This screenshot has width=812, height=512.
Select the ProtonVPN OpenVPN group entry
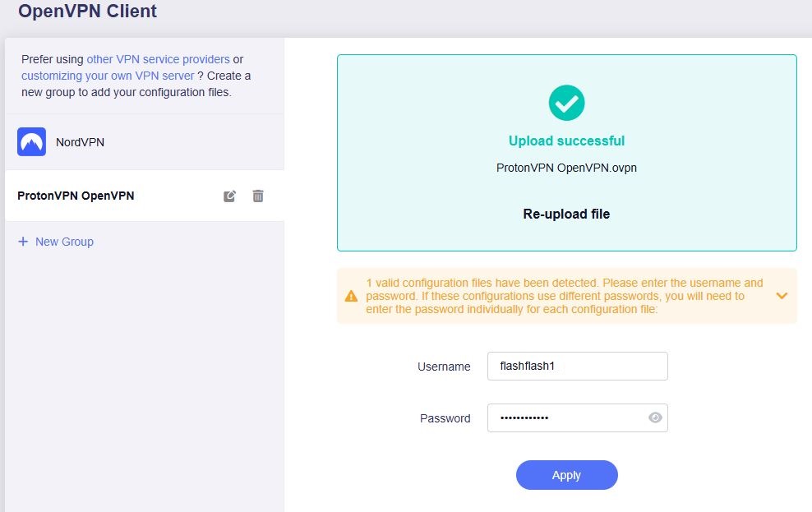(x=76, y=196)
